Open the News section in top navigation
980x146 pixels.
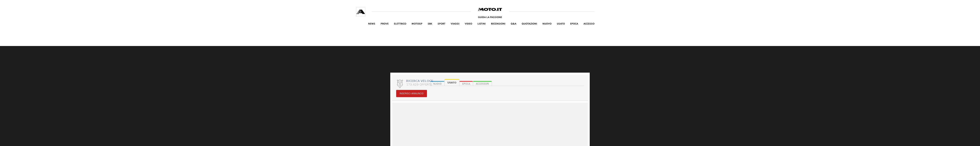pyautogui.click(x=371, y=24)
